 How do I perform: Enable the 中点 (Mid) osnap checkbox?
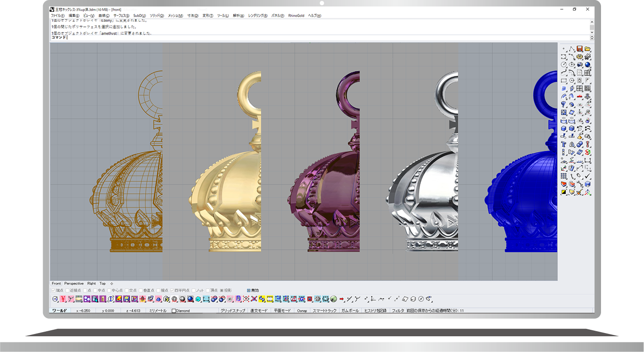click(95, 290)
